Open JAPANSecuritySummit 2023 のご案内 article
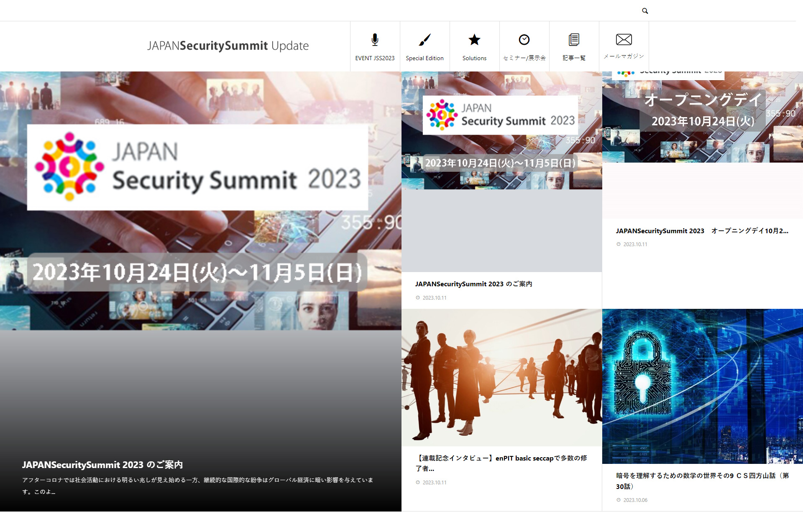Screen dimensions: 803x532 [474, 284]
